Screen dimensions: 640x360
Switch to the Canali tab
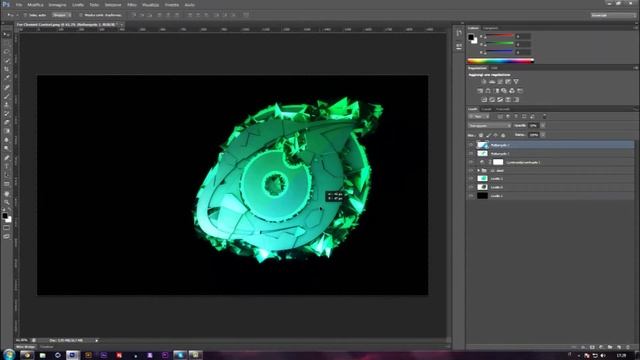pos(486,109)
